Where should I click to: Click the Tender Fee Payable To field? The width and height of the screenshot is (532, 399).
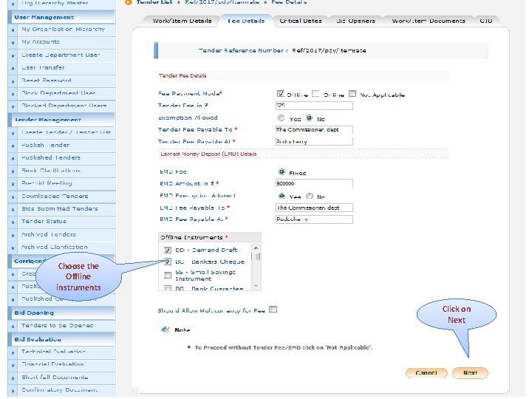[x=314, y=129]
